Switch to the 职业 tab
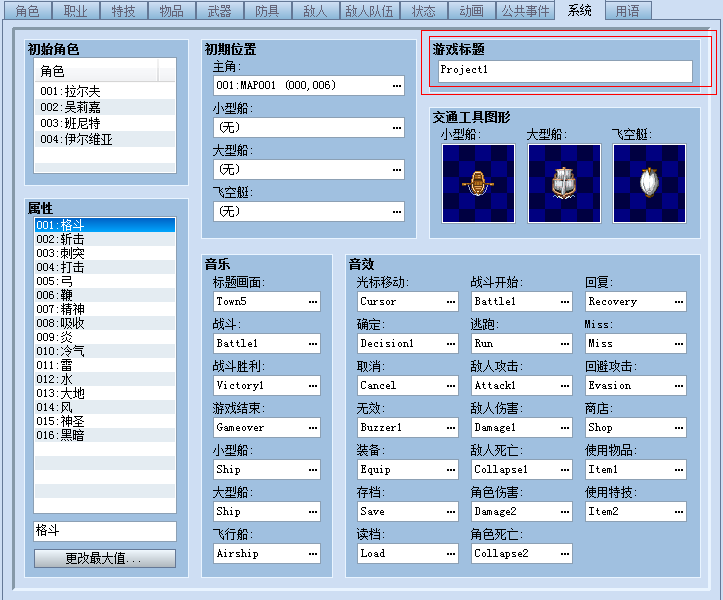This screenshot has height=600, width=723. [x=76, y=11]
